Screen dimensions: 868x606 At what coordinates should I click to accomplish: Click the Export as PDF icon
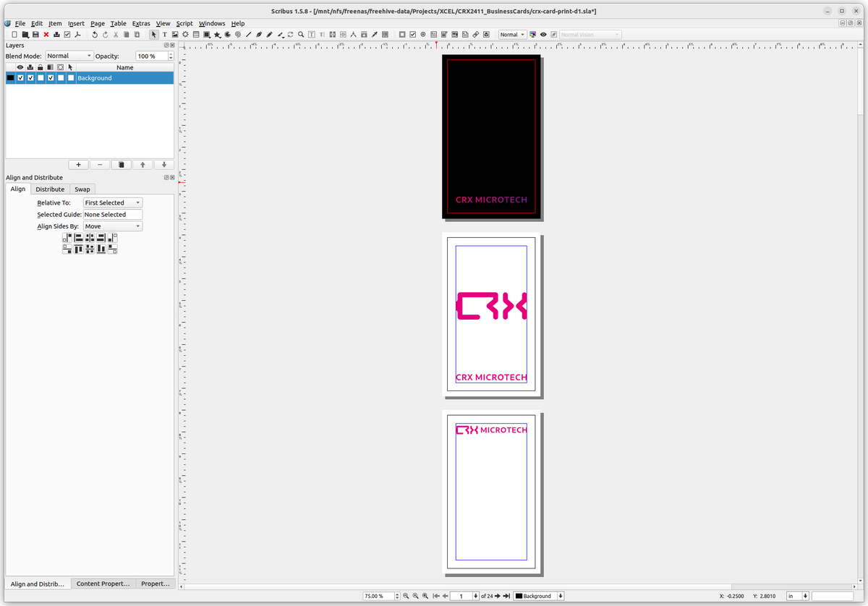tap(77, 35)
